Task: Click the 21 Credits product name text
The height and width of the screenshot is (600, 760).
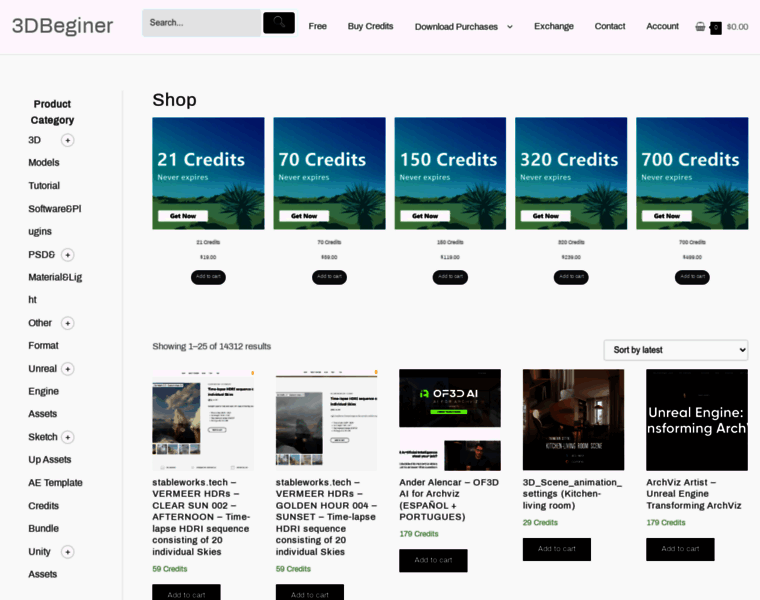Action: tap(208, 242)
